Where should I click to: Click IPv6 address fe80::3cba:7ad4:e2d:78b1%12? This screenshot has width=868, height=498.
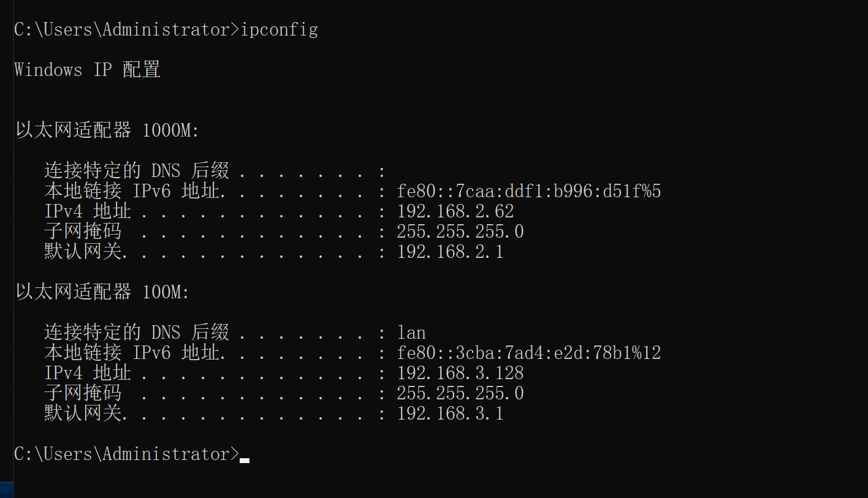tap(528, 353)
